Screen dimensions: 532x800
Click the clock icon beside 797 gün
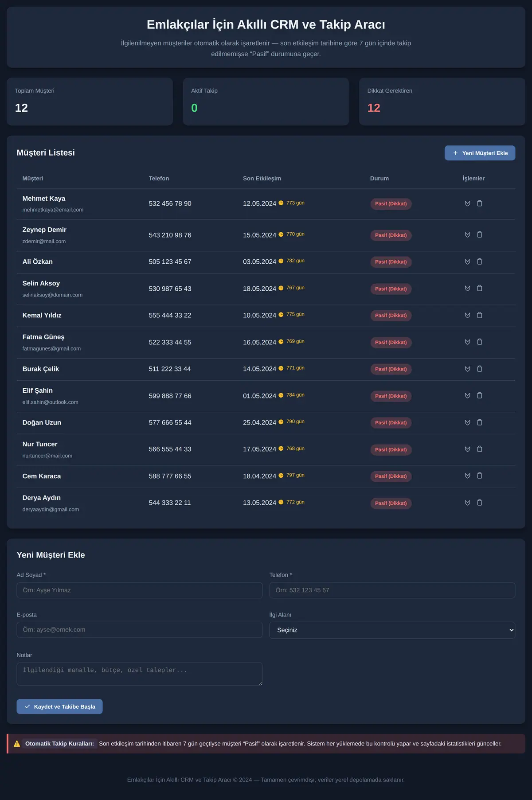click(x=281, y=476)
